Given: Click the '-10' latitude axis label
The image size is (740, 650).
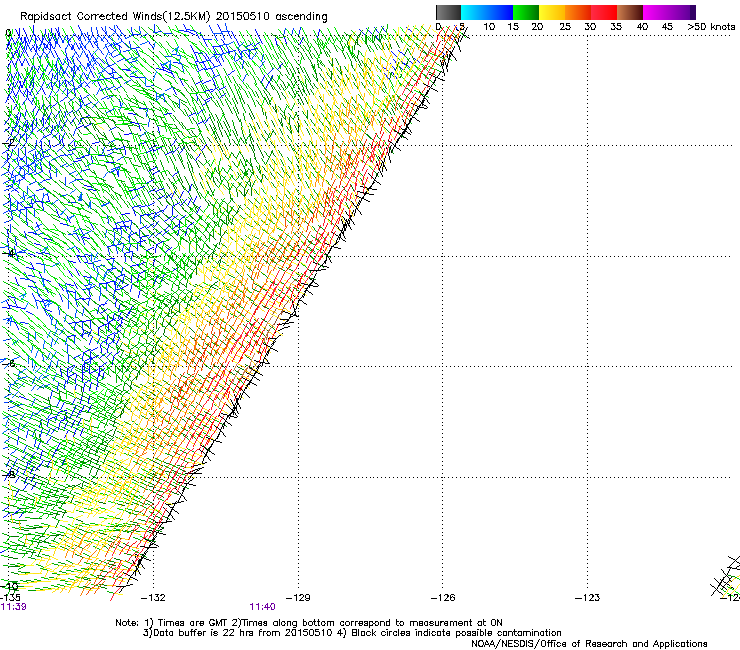Looking at the screenshot, I should (x=9, y=586).
